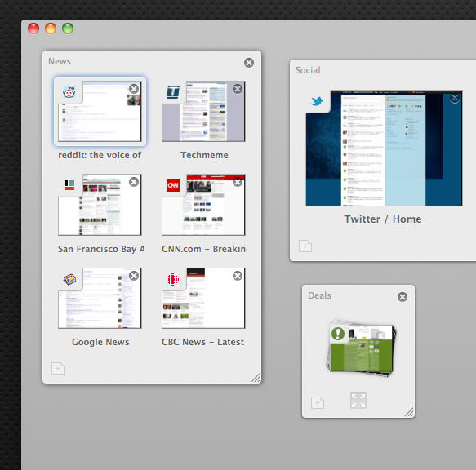Click the Google News favicon
Image resolution: width=476 pixels, height=470 pixels.
(69, 279)
